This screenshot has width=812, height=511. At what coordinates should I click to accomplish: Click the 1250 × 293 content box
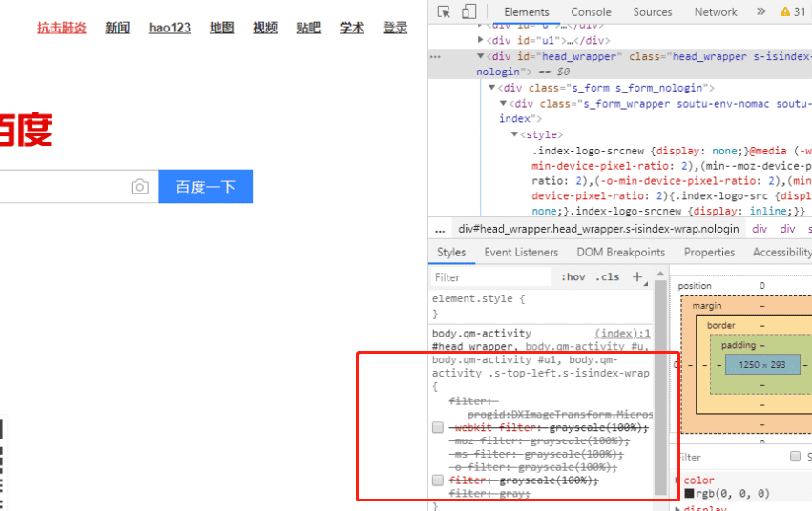[x=762, y=364]
